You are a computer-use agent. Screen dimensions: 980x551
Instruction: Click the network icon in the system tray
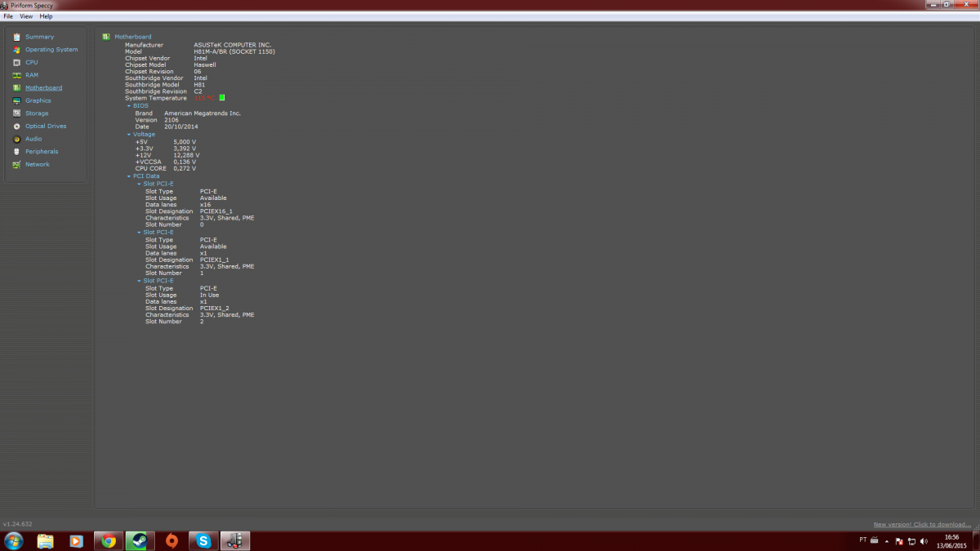point(911,541)
